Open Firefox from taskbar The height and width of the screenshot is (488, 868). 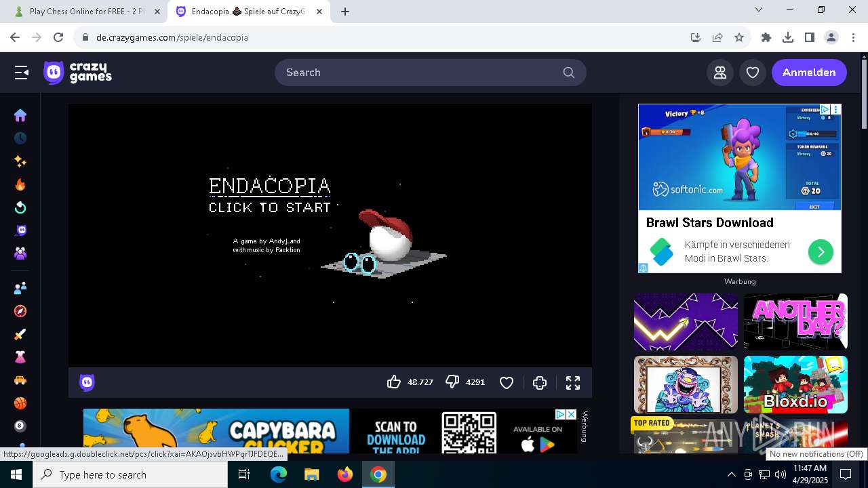345,474
